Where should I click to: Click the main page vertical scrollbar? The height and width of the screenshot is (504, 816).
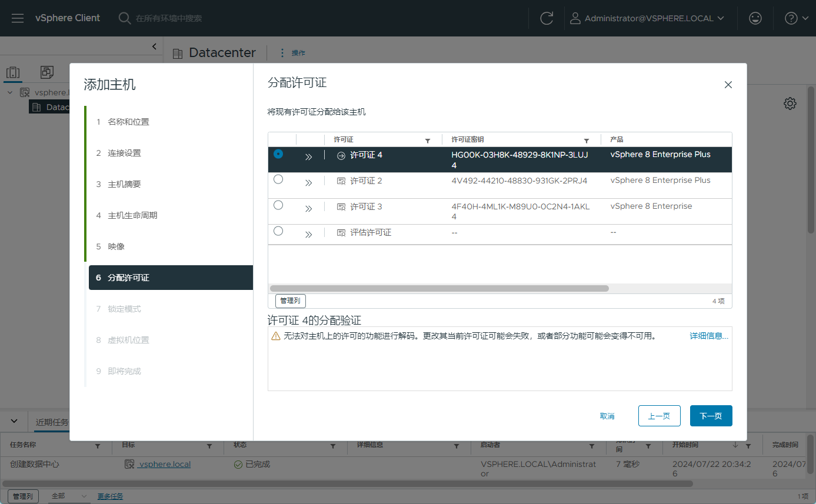(811, 160)
